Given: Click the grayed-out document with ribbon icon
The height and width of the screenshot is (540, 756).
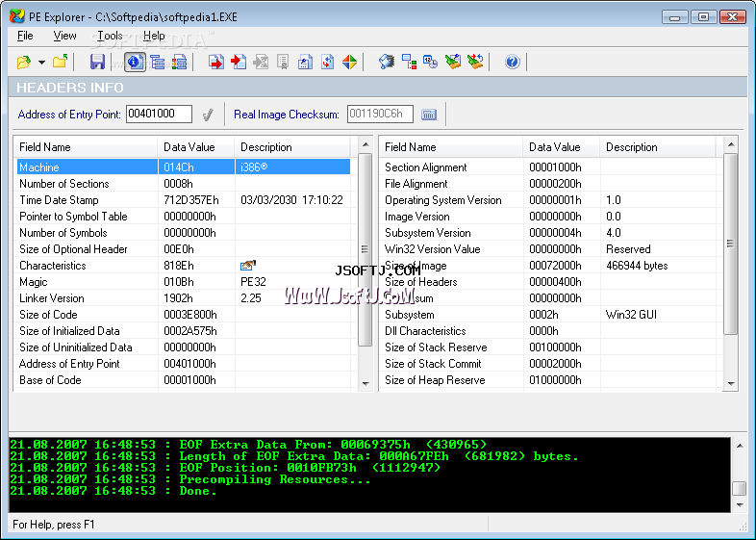Looking at the screenshot, I should [283, 63].
